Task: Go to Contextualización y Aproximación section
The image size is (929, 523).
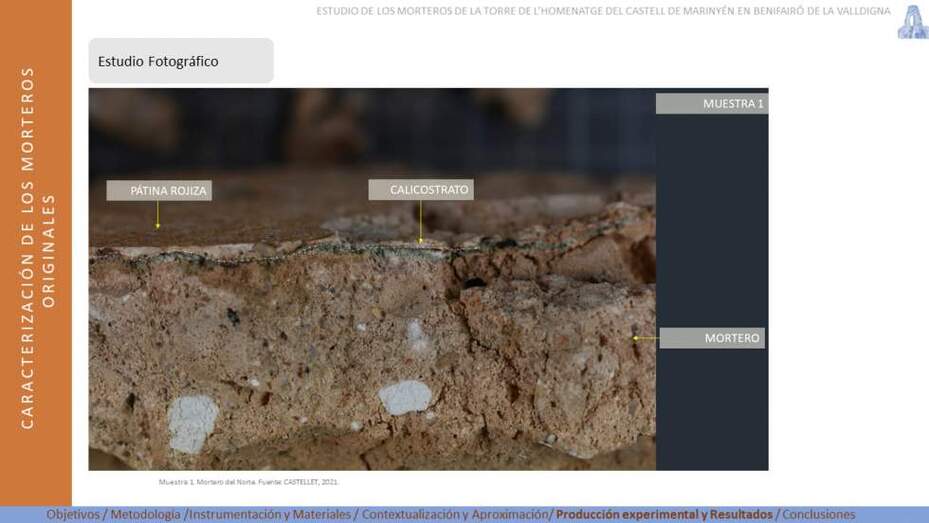Action: [x=455, y=514]
